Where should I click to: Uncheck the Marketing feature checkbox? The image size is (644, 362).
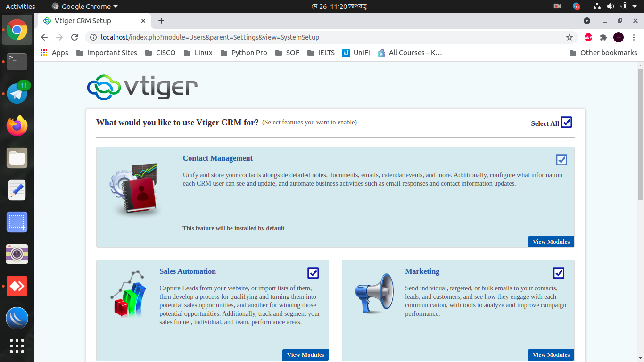[x=558, y=273]
